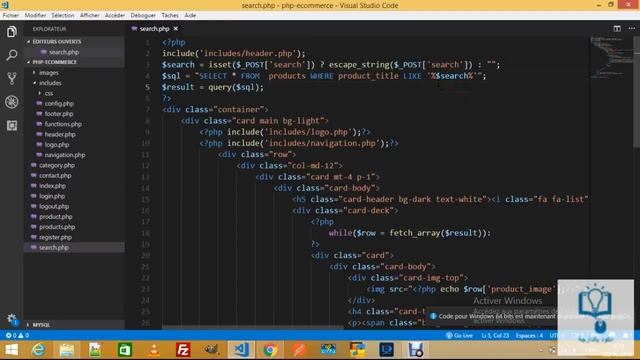Screen dimensions: 640x360
Task: Expand the MYSQL panel section
Action: 41,325
